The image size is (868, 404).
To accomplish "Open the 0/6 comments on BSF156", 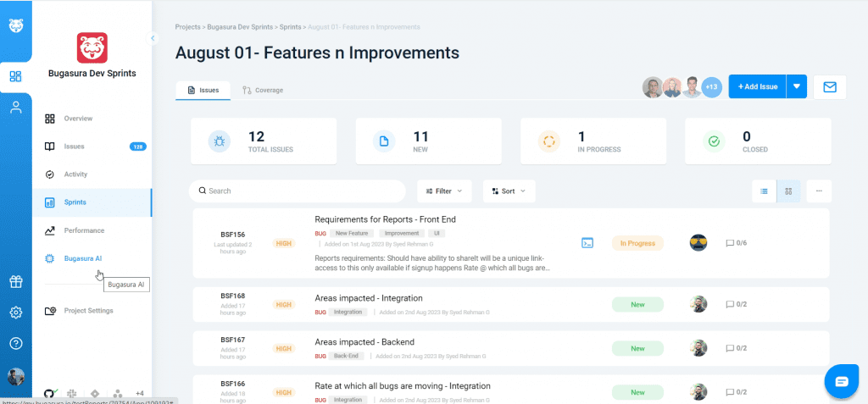I will click(x=737, y=243).
